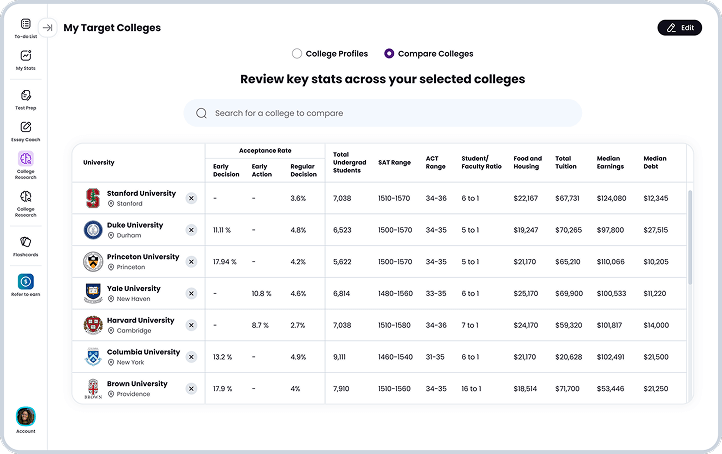Click the Princeton University logo

tap(93, 262)
